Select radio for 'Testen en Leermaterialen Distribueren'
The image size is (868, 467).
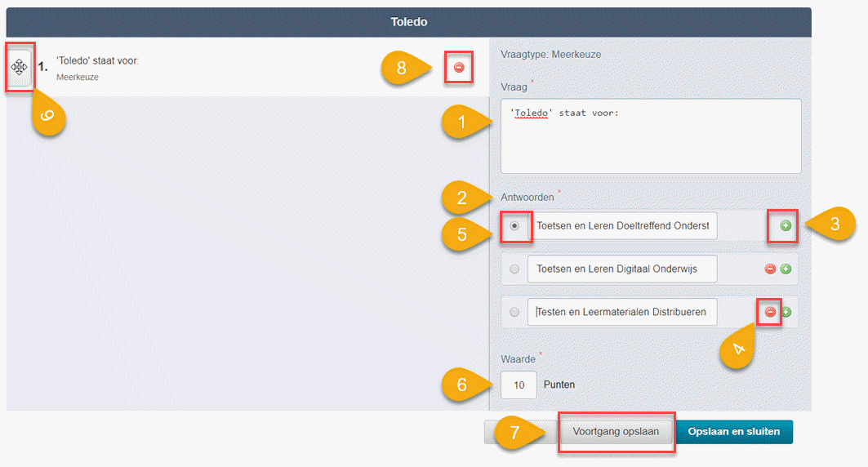point(514,312)
